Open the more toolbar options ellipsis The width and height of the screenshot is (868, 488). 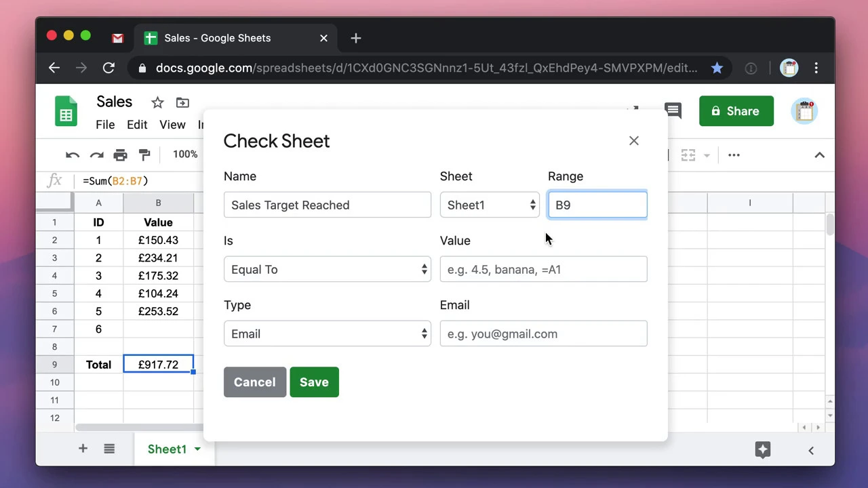click(x=734, y=155)
